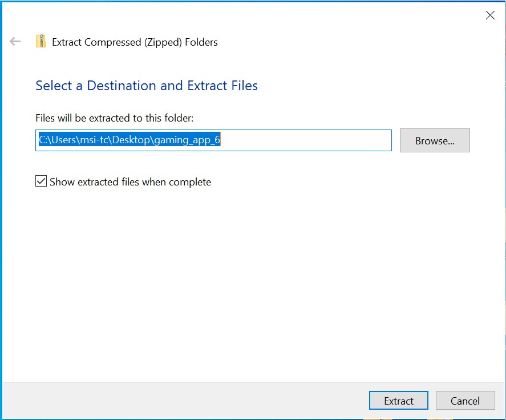506x420 pixels.
Task: Cancel the extraction dialog
Action: [465, 401]
